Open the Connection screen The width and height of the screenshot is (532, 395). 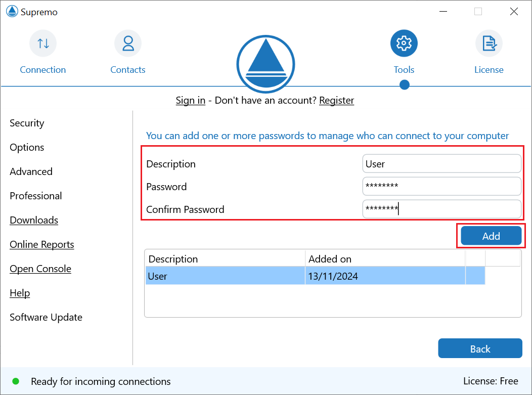point(43,51)
